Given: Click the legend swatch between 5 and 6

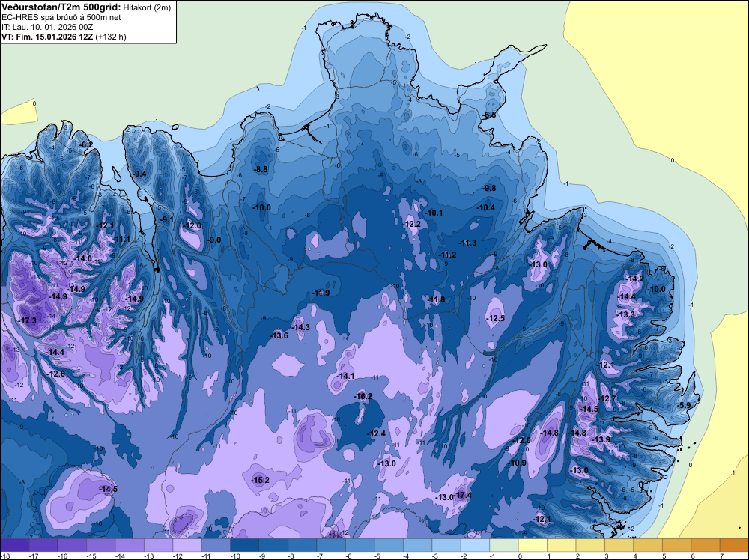Looking at the screenshot, I should pyautogui.click(x=677, y=545).
